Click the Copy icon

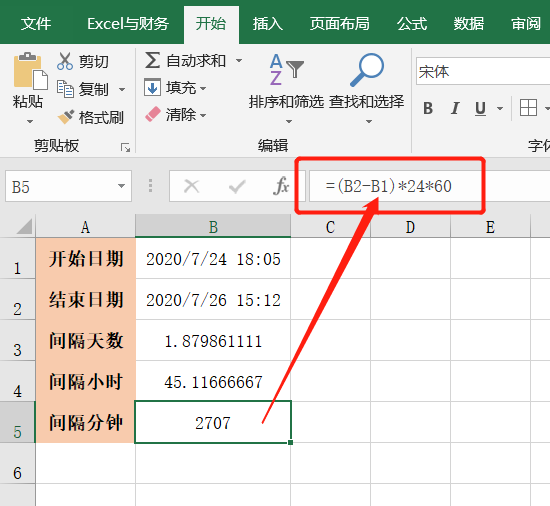coord(65,89)
